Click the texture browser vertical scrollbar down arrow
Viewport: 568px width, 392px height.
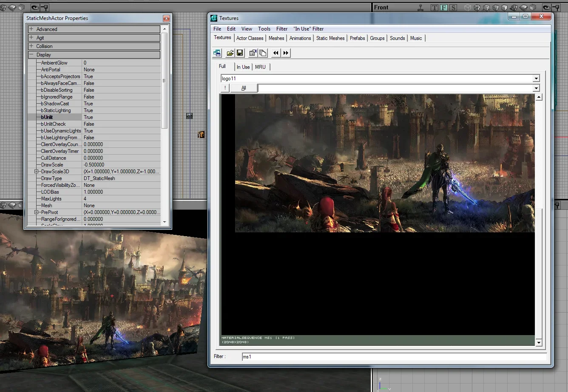click(x=539, y=342)
